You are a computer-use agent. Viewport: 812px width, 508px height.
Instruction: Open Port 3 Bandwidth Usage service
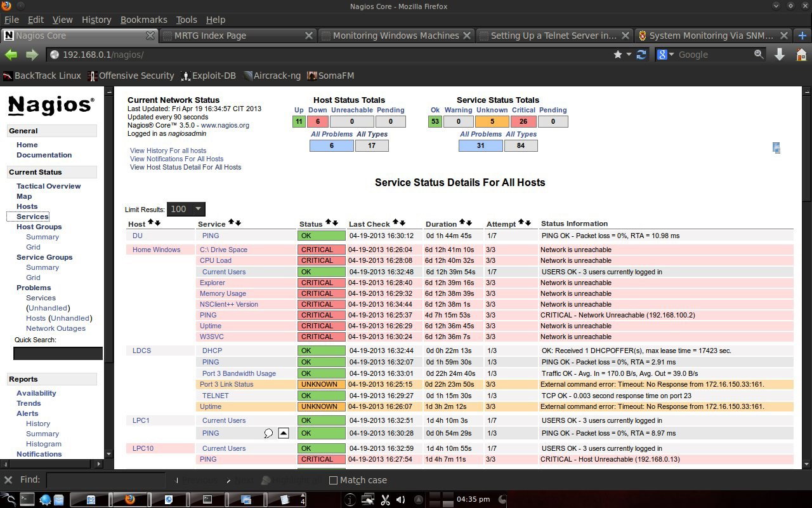[x=239, y=373]
